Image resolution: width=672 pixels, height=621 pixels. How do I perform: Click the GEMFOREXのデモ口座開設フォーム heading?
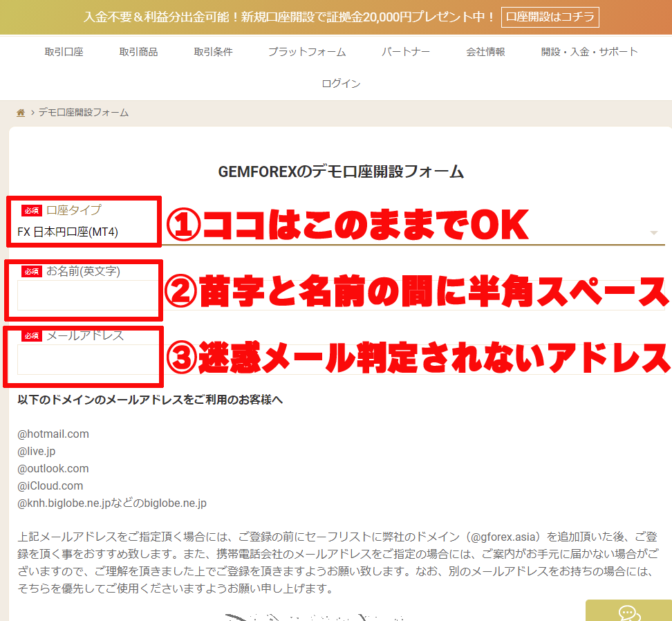pyautogui.click(x=341, y=172)
